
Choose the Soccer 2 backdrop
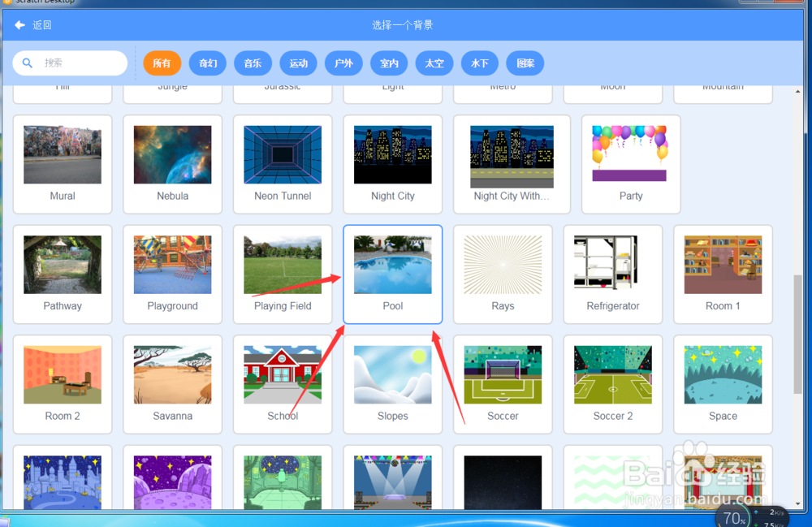[612, 384]
